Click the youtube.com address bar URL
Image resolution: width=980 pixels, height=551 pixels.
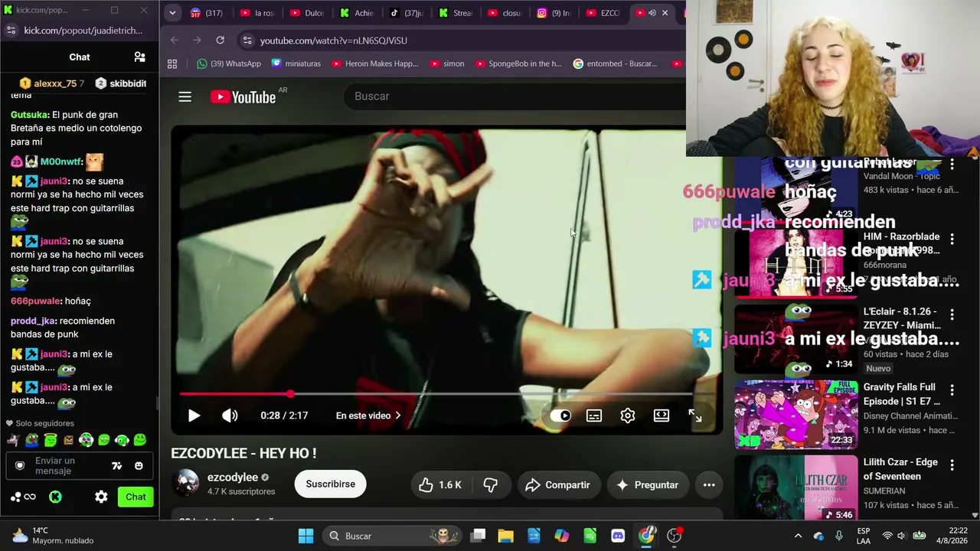334,41
